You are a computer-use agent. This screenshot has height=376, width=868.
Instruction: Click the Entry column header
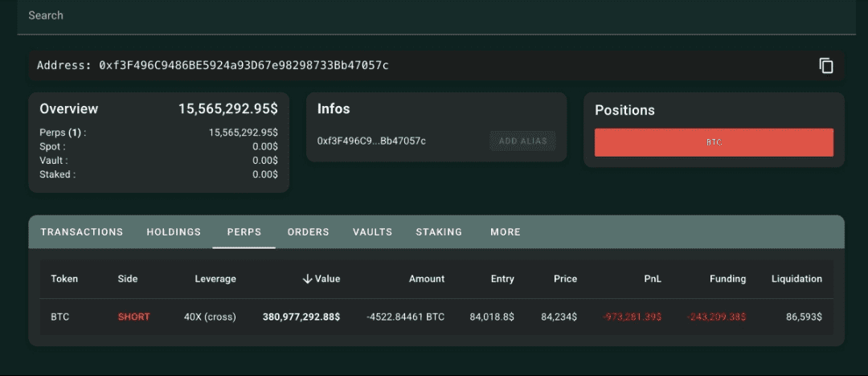(x=502, y=279)
